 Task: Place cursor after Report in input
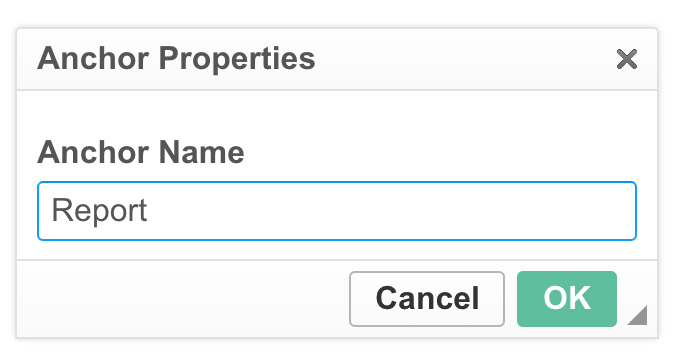(x=149, y=211)
